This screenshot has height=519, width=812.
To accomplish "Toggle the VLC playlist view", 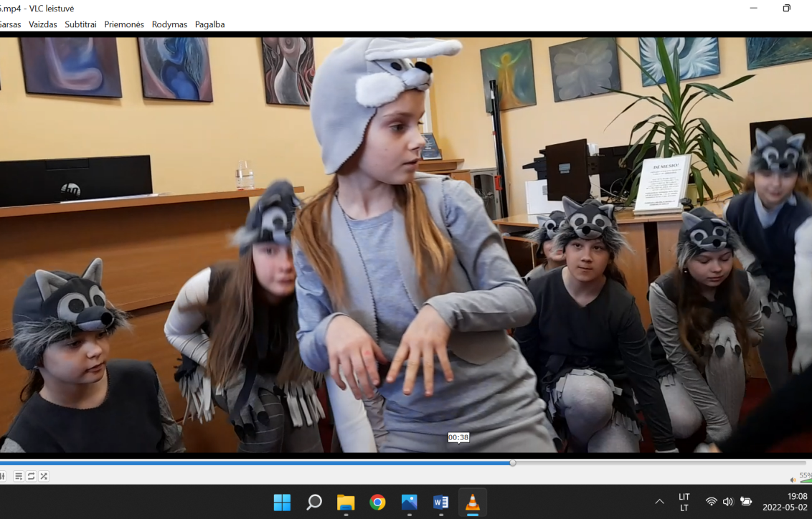I will [x=18, y=476].
